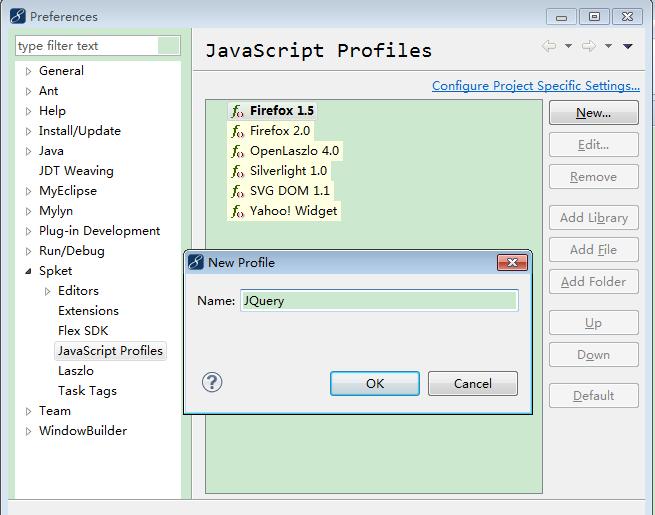The height and width of the screenshot is (515, 655).
Task: Select the Silverlight 1.0 profile icon
Action: [238, 171]
